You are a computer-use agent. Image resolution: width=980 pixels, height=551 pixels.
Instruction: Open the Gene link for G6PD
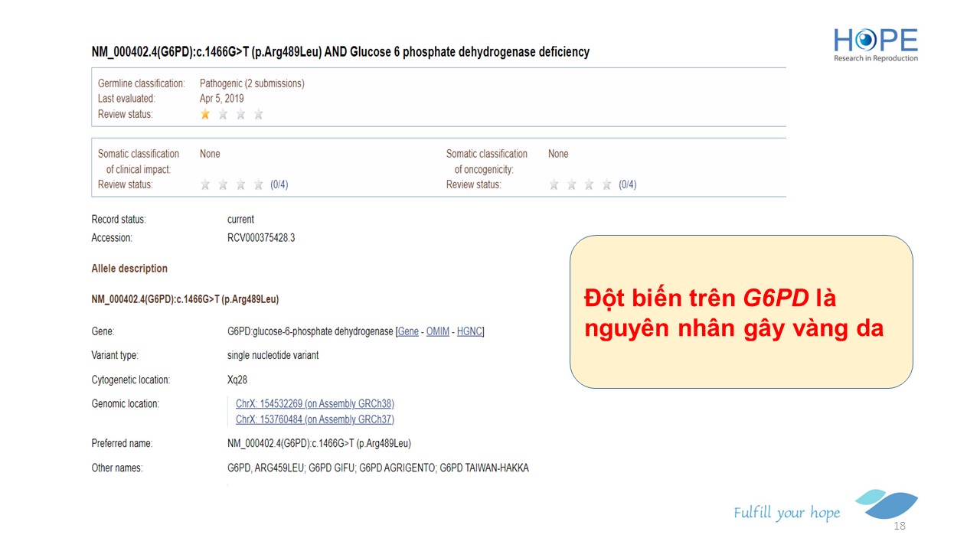click(408, 331)
